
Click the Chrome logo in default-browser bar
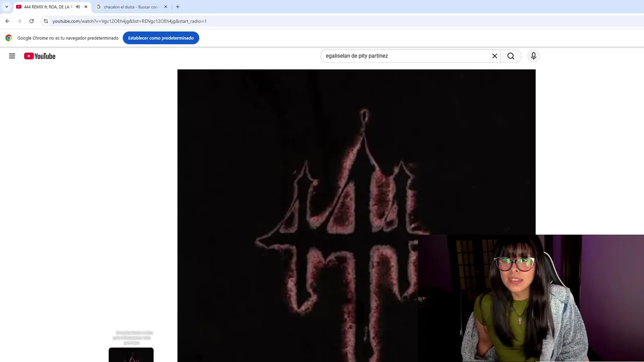(x=9, y=38)
